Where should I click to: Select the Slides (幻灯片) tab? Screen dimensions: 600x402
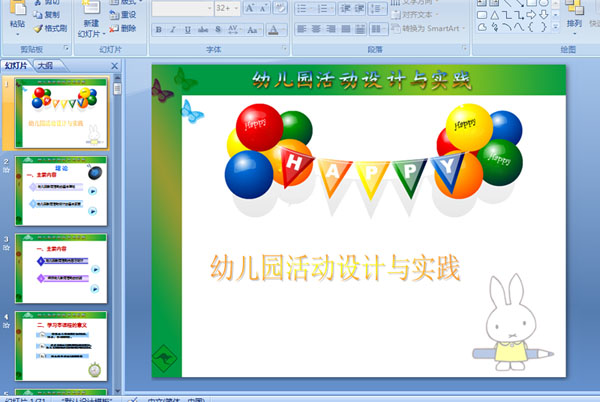point(15,65)
